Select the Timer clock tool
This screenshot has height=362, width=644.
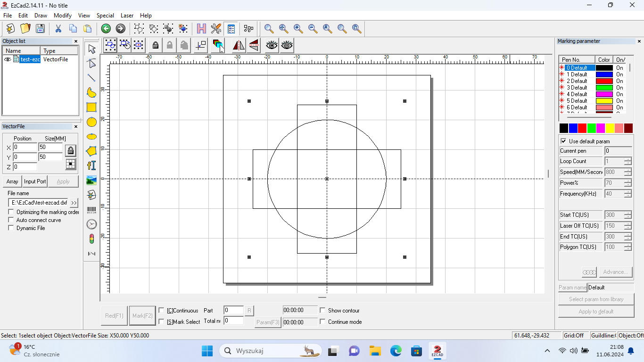click(92, 224)
